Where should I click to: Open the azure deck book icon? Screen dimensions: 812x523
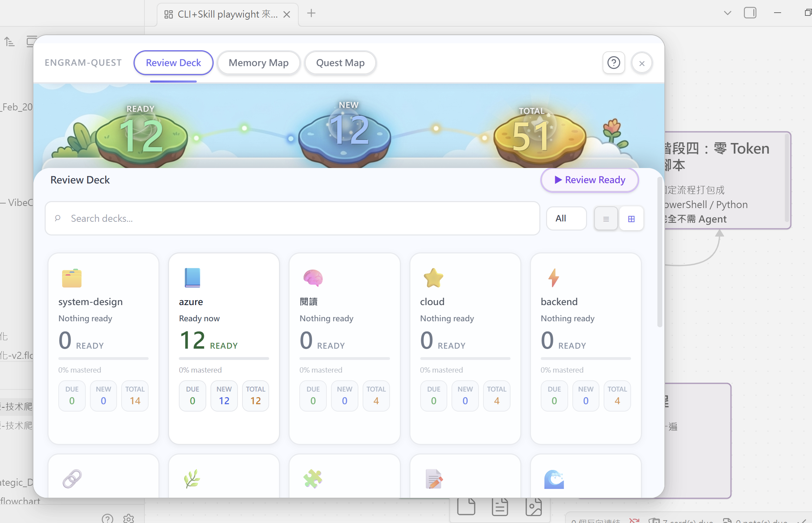coord(192,278)
